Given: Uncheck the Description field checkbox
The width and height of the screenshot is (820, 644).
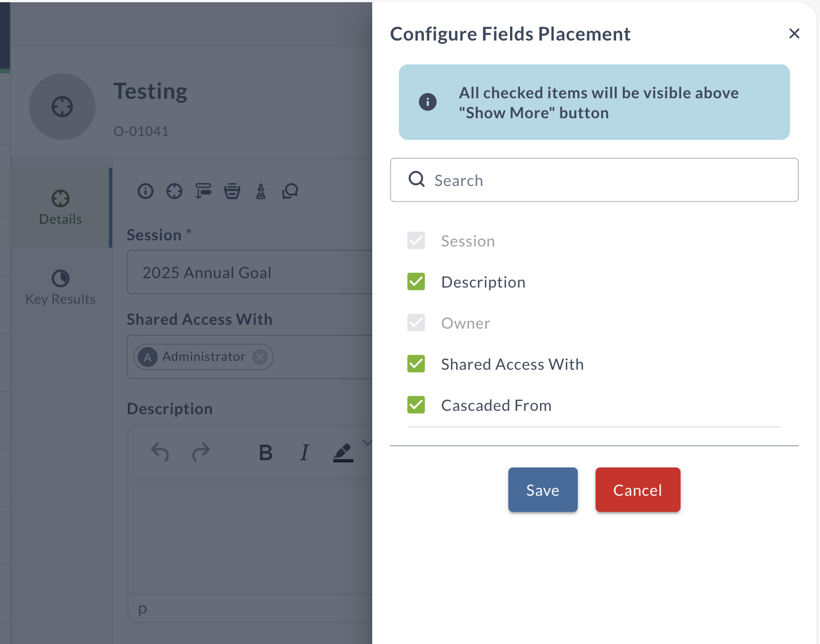Looking at the screenshot, I should (x=416, y=281).
